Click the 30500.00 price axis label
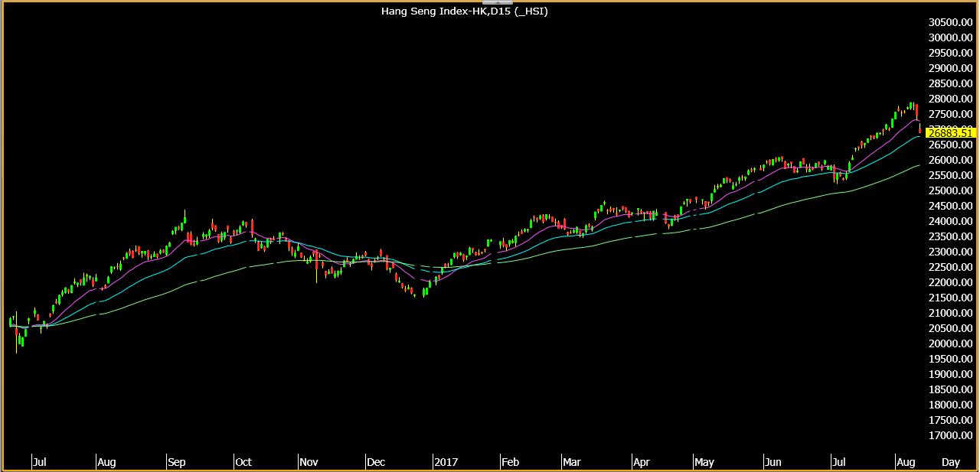 (x=949, y=22)
